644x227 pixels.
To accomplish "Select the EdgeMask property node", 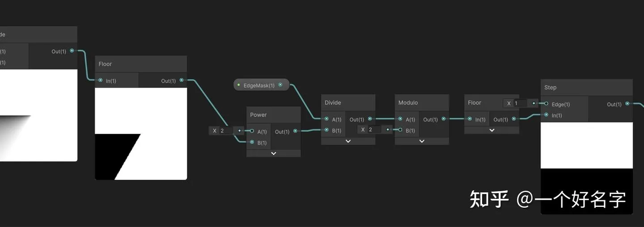I will coord(259,85).
